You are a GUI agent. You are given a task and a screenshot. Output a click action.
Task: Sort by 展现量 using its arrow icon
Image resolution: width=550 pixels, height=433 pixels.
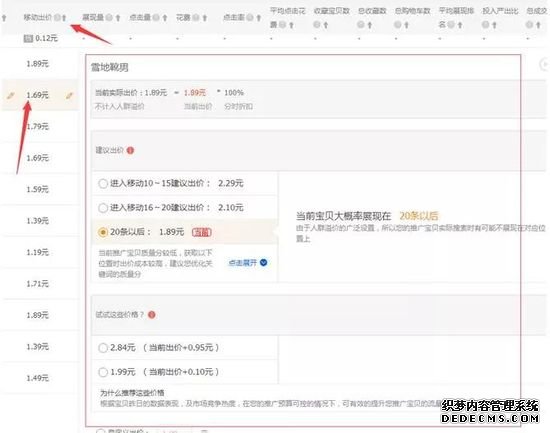(118, 18)
